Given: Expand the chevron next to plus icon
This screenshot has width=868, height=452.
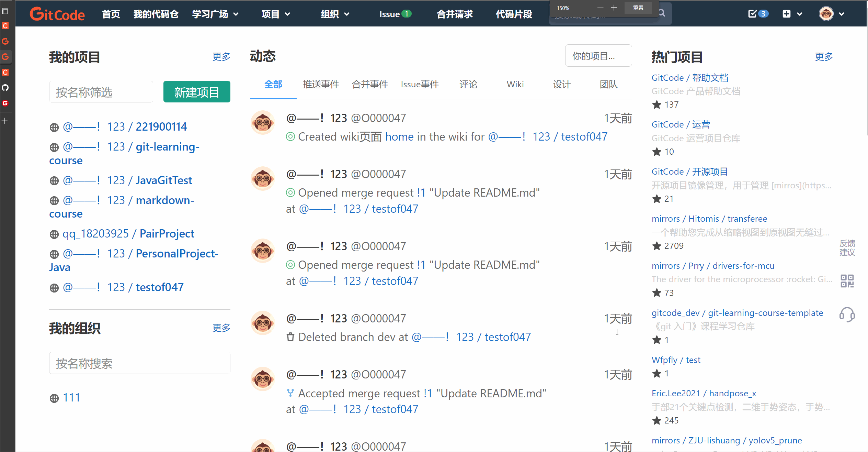Looking at the screenshot, I should [x=800, y=14].
